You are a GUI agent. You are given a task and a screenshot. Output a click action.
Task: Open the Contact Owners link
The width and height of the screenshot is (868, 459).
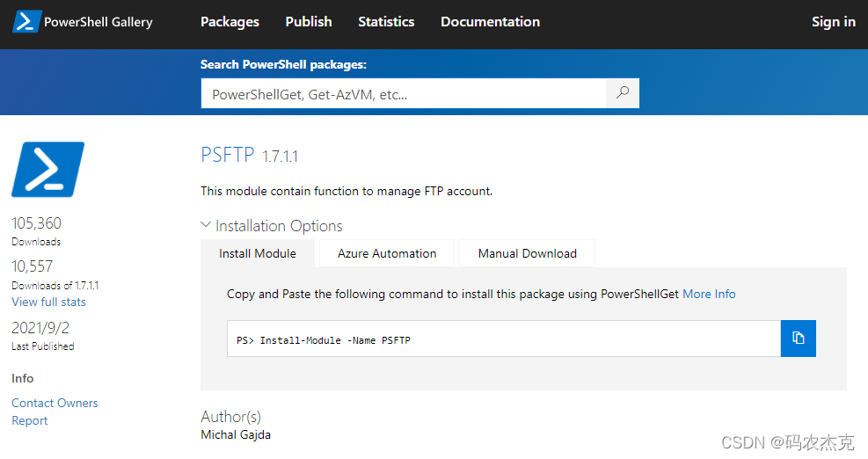click(x=55, y=403)
